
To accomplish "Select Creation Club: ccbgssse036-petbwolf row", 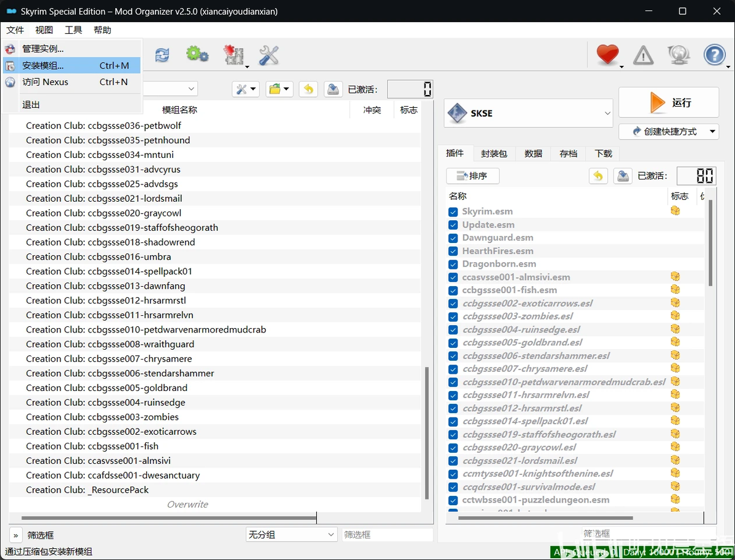I will click(215, 126).
